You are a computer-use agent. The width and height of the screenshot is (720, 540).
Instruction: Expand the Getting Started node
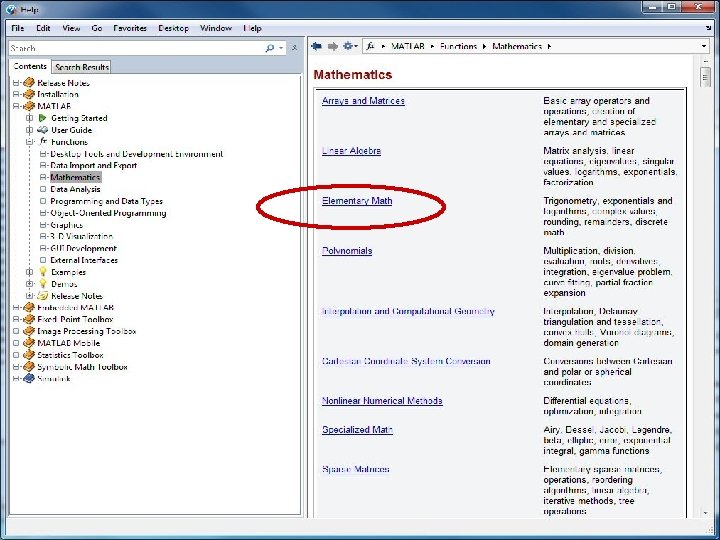tap(29, 118)
